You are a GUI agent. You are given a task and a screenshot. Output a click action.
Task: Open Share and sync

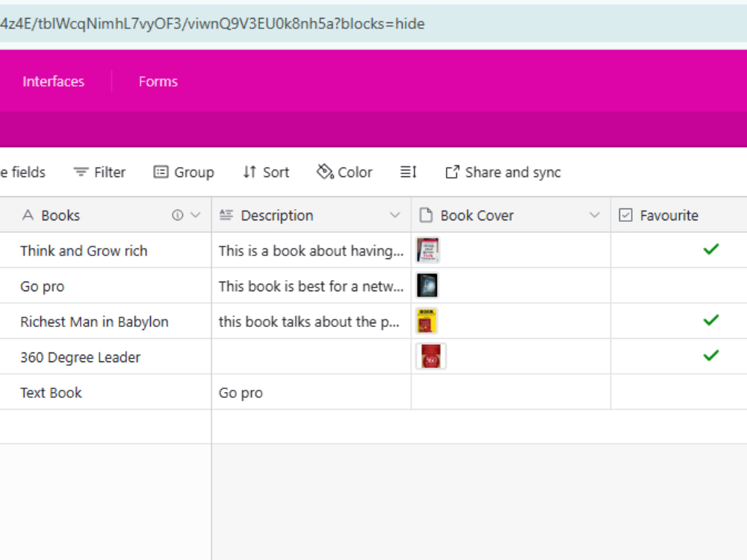pyautogui.click(x=503, y=172)
